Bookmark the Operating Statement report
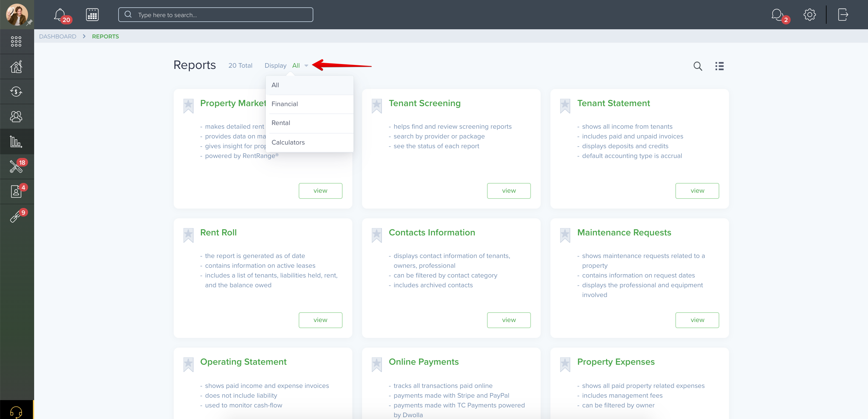Viewport: 868px width, 419px height. tap(188, 365)
